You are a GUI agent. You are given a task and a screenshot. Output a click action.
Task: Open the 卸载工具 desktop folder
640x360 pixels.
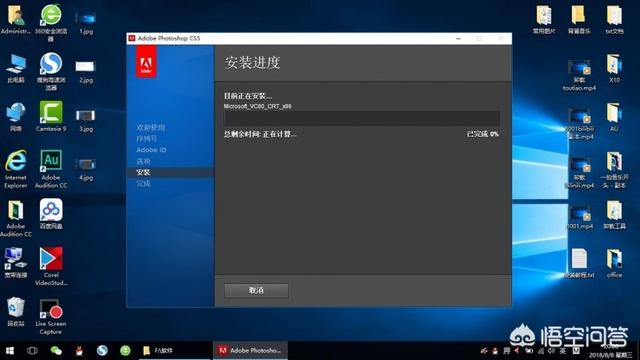coord(614,214)
